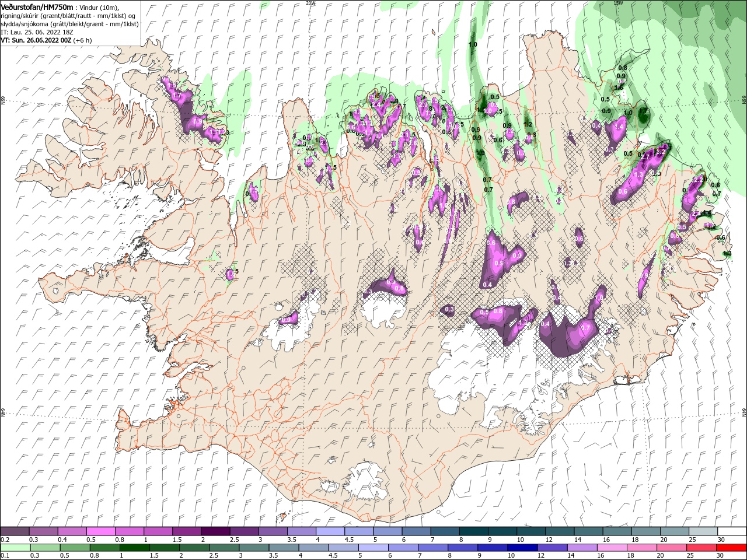This screenshot has height=560, width=747.
Task: Click the '0.1' label in the rain scale
Action: coord(5,556)
